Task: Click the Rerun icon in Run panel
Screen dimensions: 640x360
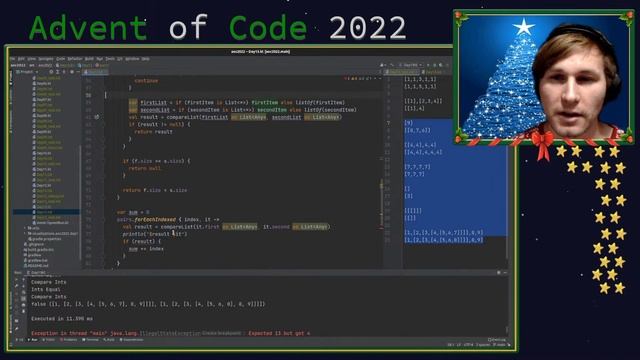Action: pos(17,280)
